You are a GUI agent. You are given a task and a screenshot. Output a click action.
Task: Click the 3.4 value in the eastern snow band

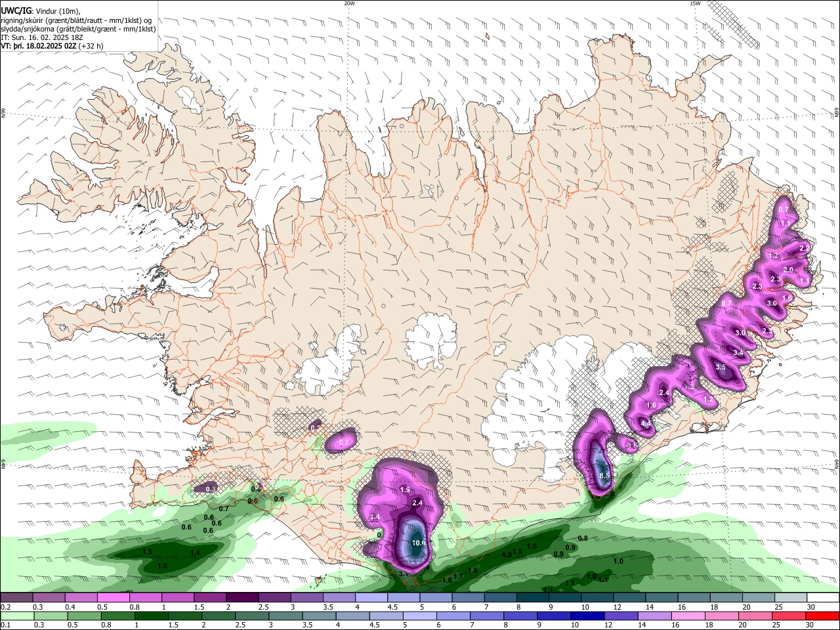click(738, 353)
